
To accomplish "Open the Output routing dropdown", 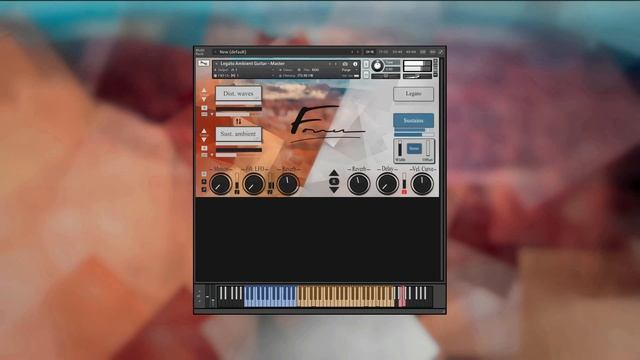I will [x=244, y=70].
